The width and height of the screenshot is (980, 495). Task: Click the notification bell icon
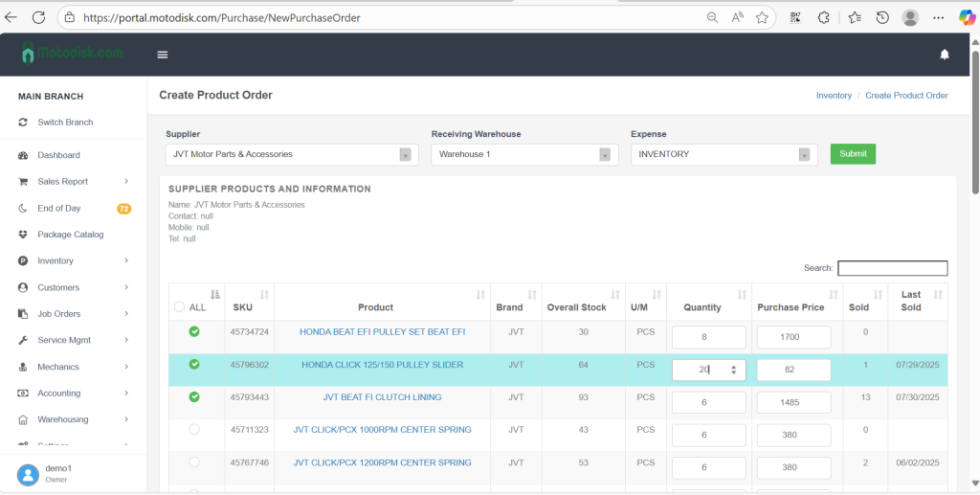(x=945, y=55)
